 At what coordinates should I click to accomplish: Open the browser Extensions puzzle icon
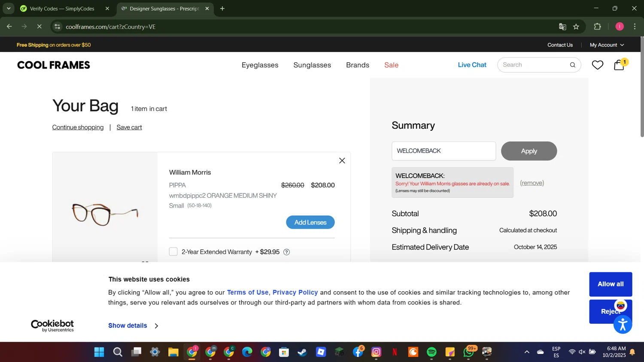[x=597, y=27]
